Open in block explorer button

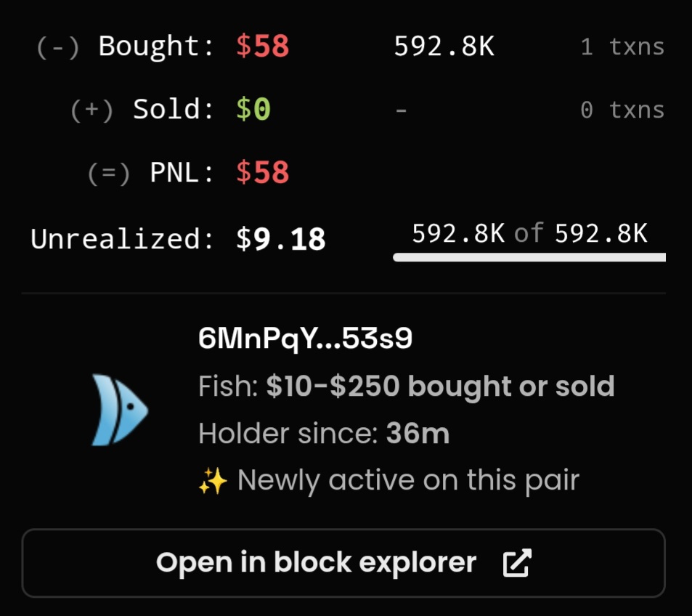(x=343, y=563)
